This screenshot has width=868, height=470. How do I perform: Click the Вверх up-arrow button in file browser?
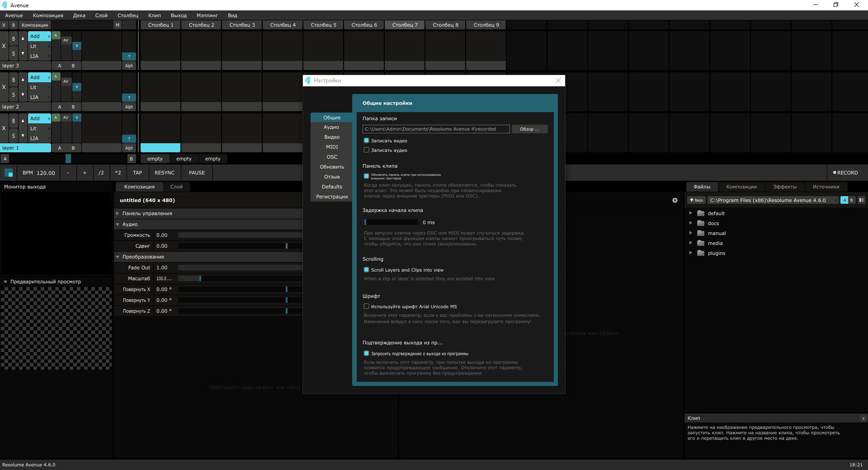pos(696,200)
